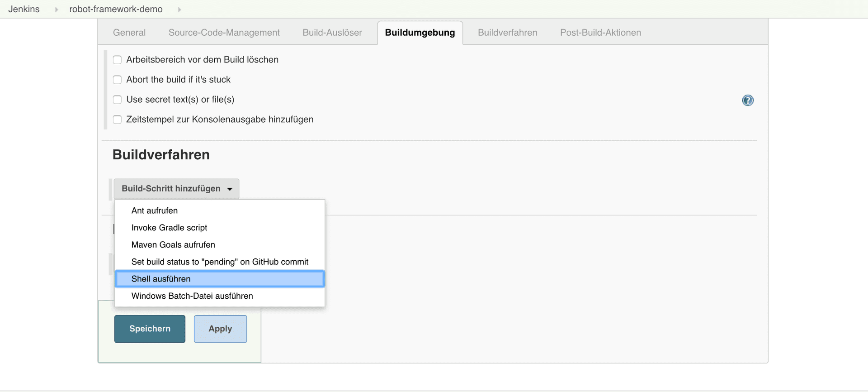
Task: Switch to the General tab
Action: click(129, 33)
